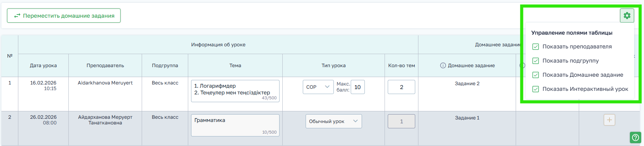Open the Задание 2 homework link

[x=467, y=83]
